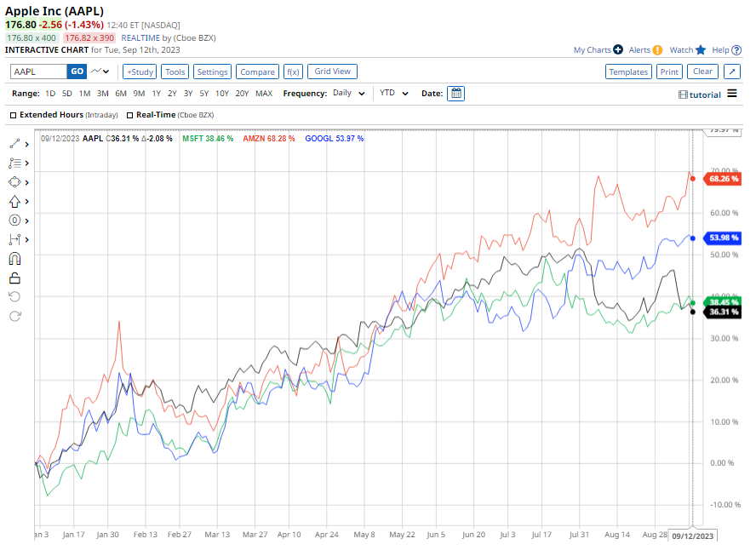Set range to MAX

coord(264,94)
